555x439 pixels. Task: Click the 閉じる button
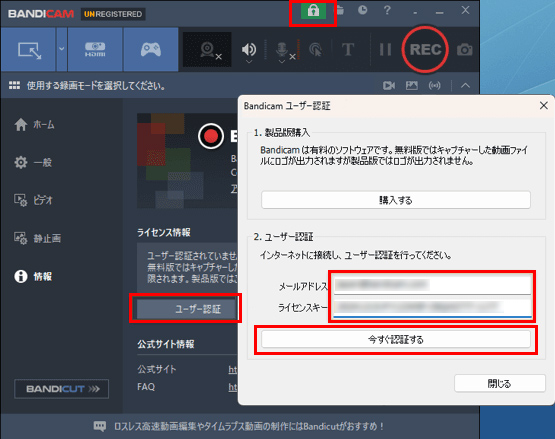point(499,383)
